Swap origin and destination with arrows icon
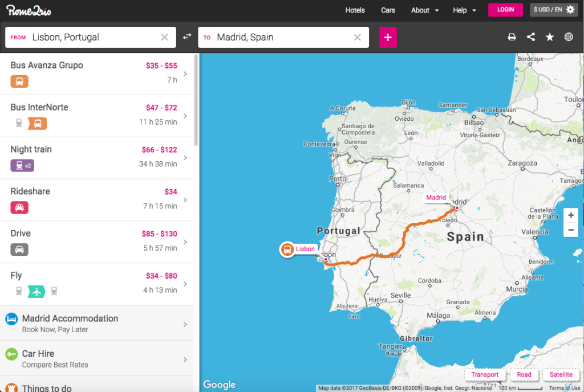This screenshot has height=392, width=584. [x=187, y=36]
